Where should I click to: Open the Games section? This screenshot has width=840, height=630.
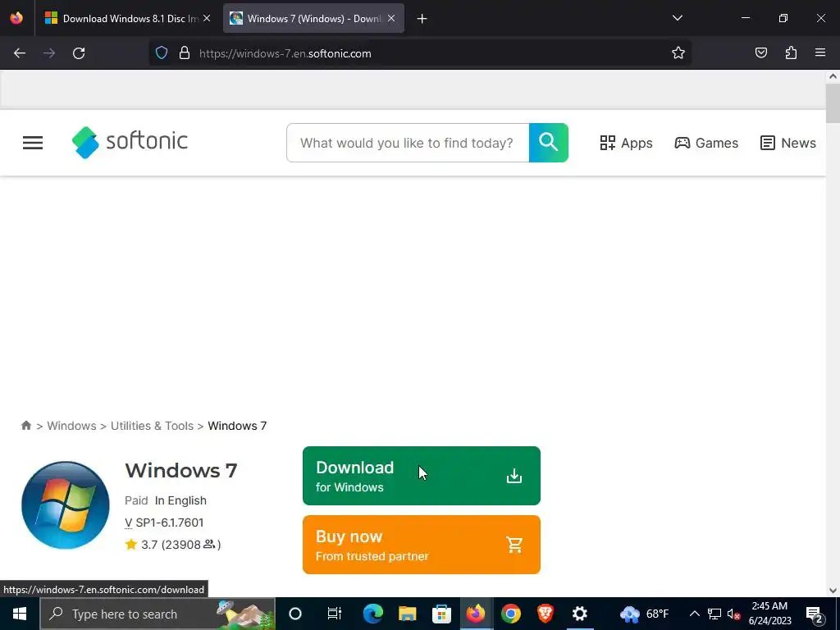[706, 143]
